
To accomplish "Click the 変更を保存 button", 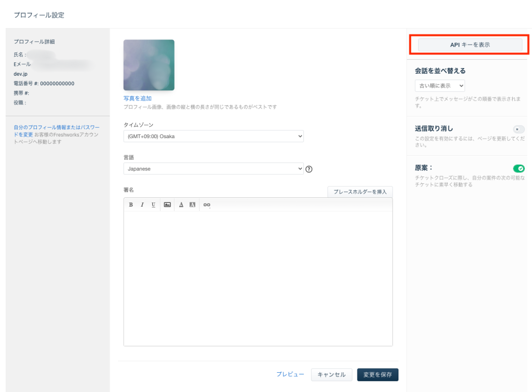I will (378, 374).
